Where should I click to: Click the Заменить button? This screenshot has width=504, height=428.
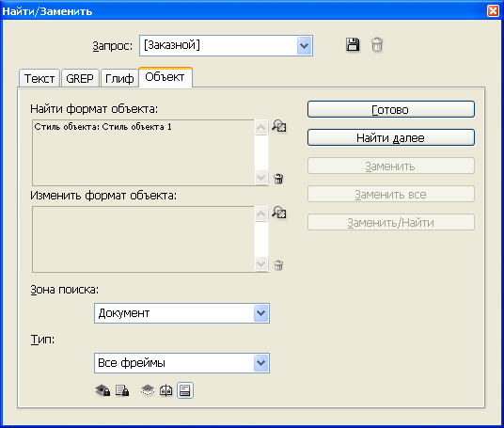click(391, 166)
